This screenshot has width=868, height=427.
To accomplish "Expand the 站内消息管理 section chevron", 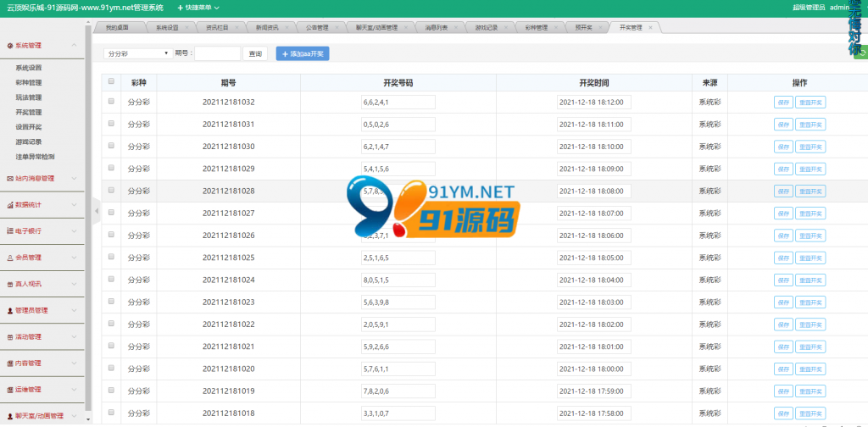I will click(75, 179).
